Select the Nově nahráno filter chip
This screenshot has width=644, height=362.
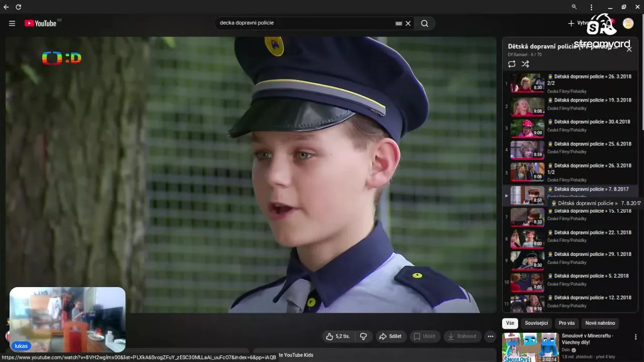[x=600, y=323]
